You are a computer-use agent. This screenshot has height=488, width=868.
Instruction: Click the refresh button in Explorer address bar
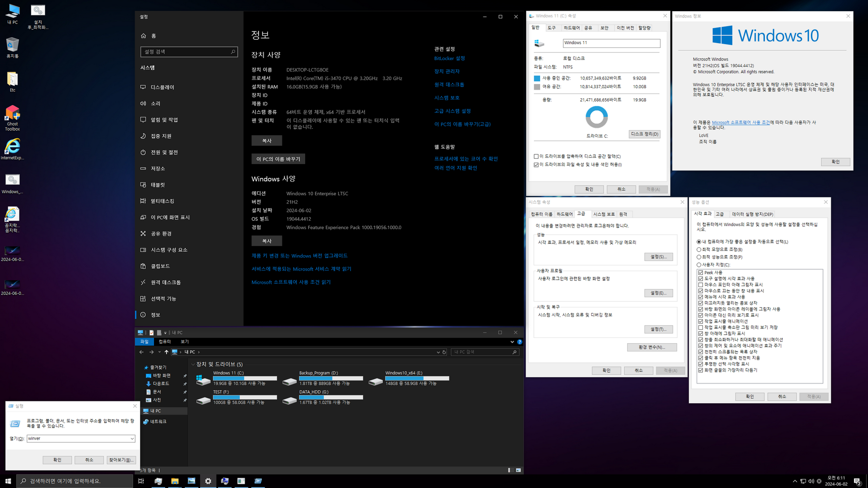pos(444,352)
